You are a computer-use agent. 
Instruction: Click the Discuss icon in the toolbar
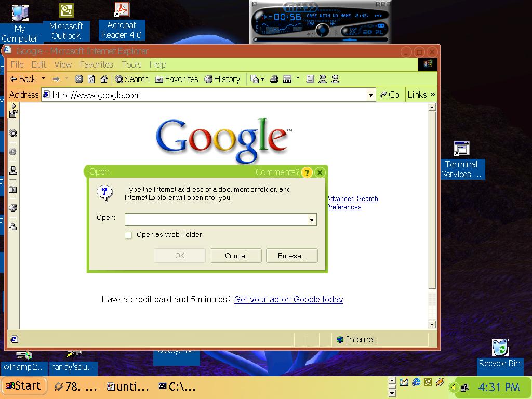coord(310,79)
